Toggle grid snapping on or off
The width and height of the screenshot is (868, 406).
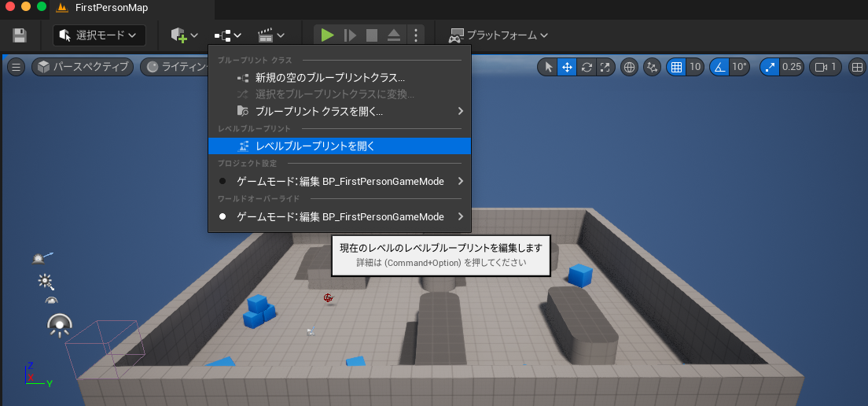tap(675, 67)
